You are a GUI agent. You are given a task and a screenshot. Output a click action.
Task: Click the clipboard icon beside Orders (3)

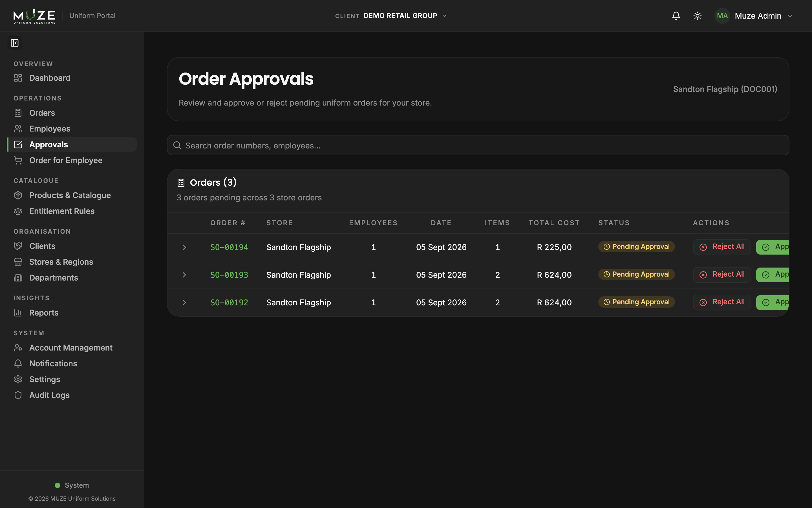point(181,183)
